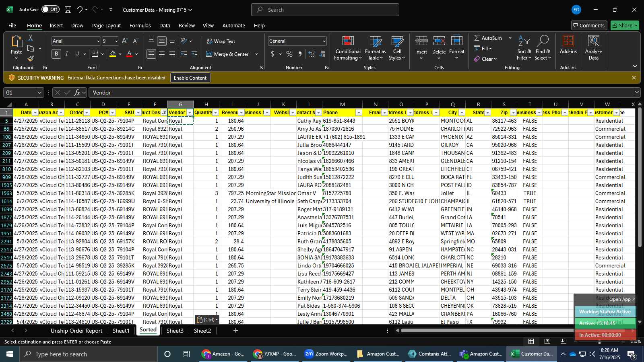
Task: Apply red Font Color swatch
Action: point(129,54)
